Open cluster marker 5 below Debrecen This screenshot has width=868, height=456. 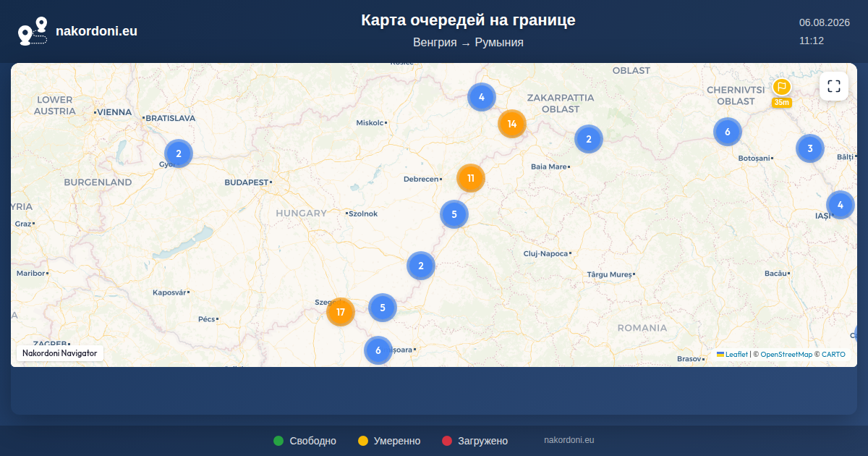click(454, 214)
